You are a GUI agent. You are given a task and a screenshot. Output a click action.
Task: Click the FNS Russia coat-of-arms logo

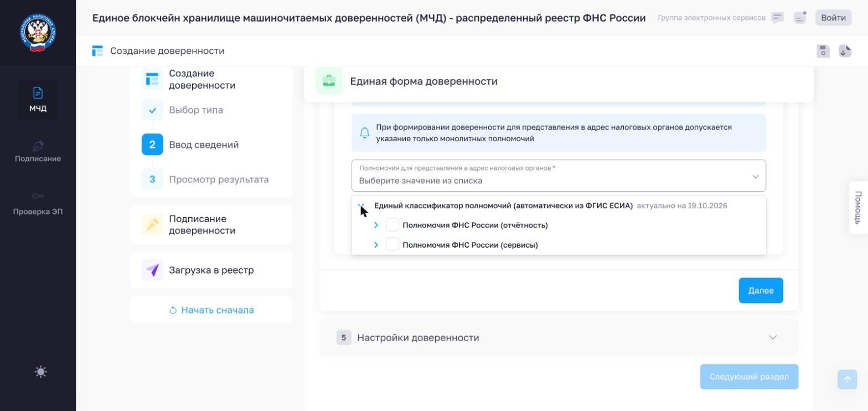pos(38,33)
